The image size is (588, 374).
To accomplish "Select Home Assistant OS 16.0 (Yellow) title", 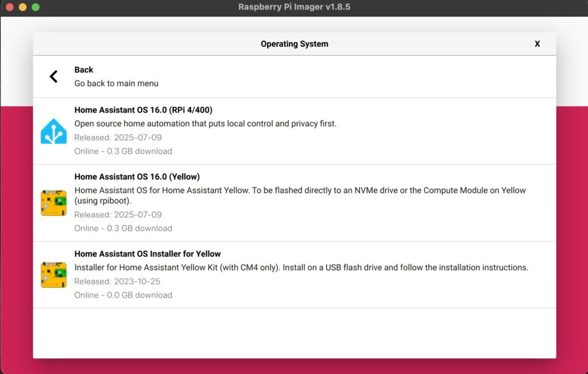I will [x=137, y=177].
